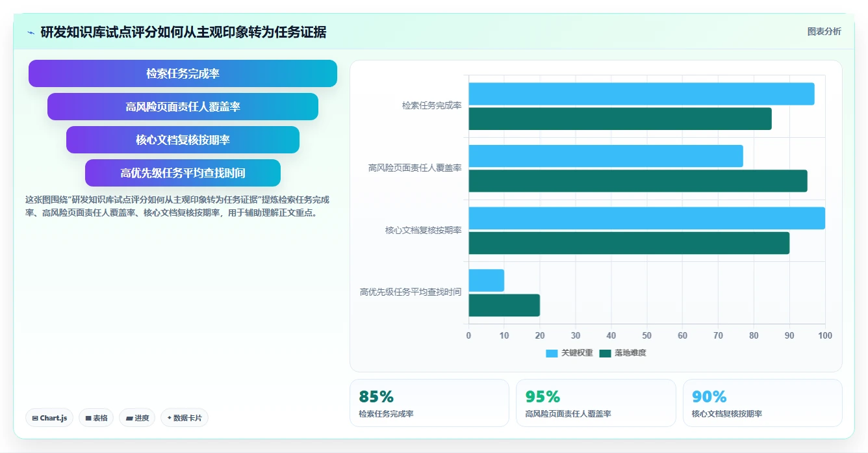Click the page title 研发知识库试点评分如何从主观印象转为任务证据
Viewport: 868px width, 453px height.
(x=183, y=32)
